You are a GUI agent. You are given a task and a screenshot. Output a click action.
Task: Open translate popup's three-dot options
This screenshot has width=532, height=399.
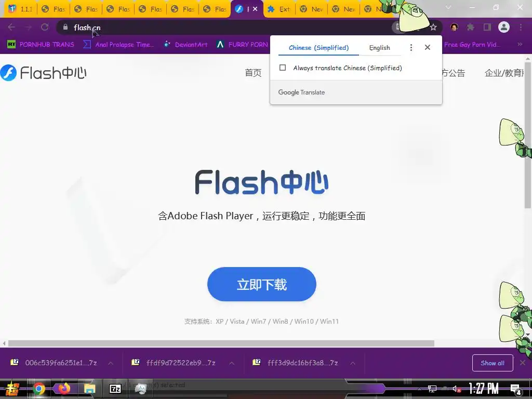[411, 47]
